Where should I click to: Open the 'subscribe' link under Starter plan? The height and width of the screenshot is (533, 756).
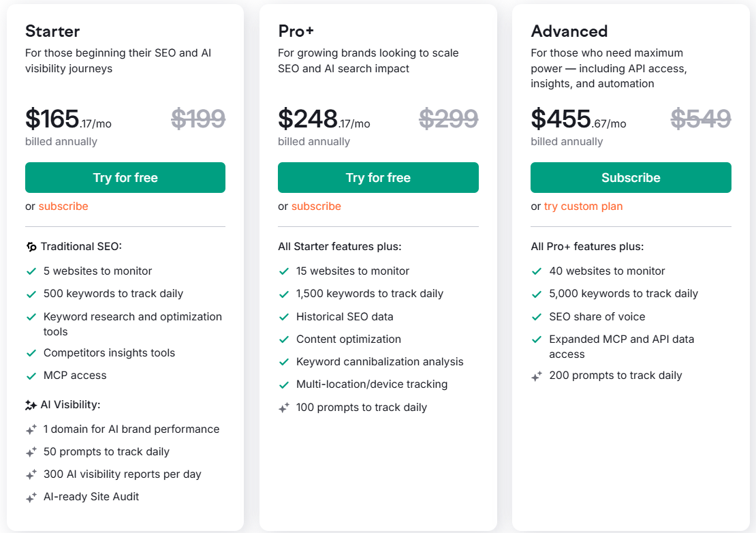[x=63, y=206]
